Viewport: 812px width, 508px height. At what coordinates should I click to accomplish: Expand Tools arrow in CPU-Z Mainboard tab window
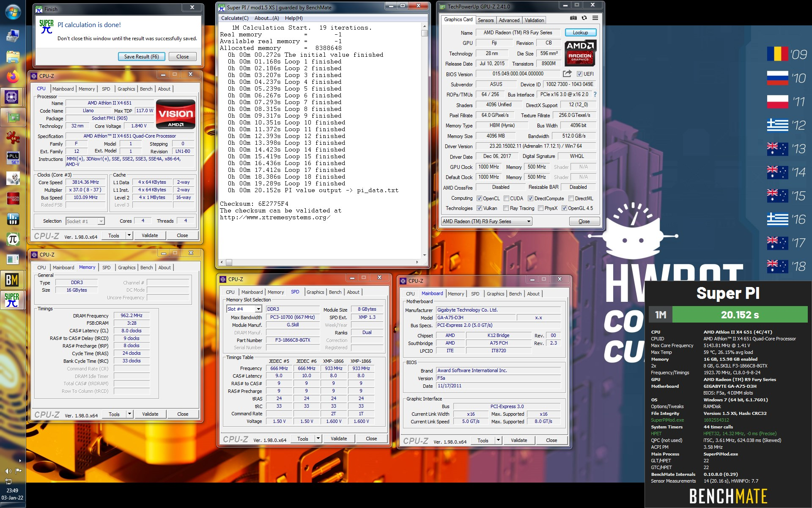[x=498, y=440]
